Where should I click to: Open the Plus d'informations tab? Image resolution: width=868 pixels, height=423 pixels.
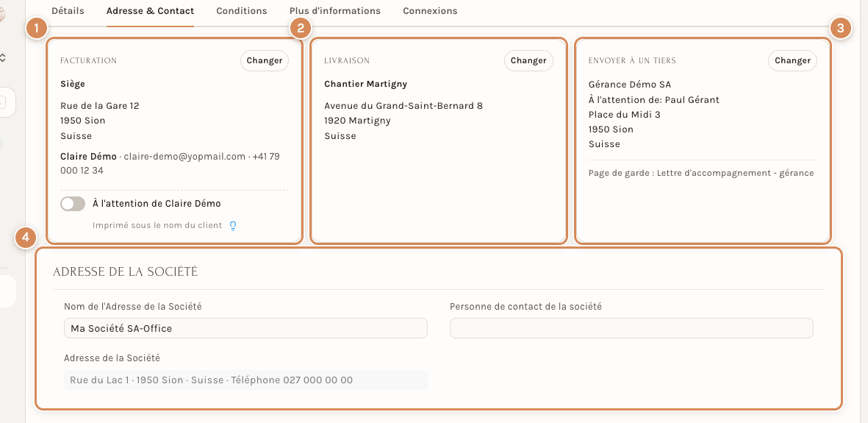point(335,10)
